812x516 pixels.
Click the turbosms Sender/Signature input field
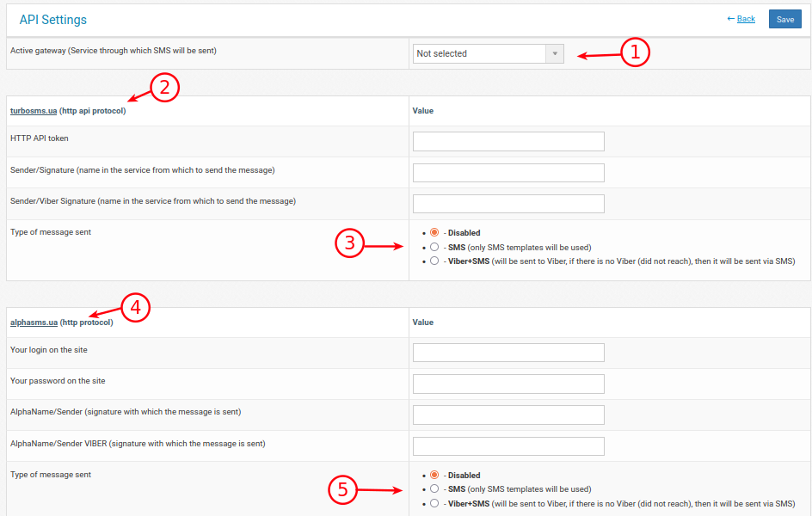(x=508, y=173)
